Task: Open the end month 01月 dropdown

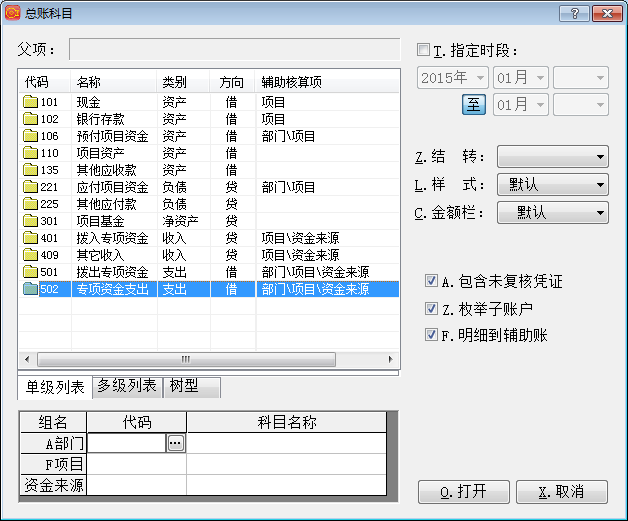Action: pos(520,105)
